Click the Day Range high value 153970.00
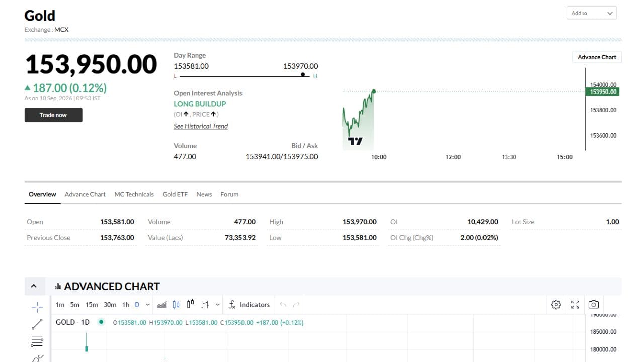The image size is (644, 362). tap(301, 66)
